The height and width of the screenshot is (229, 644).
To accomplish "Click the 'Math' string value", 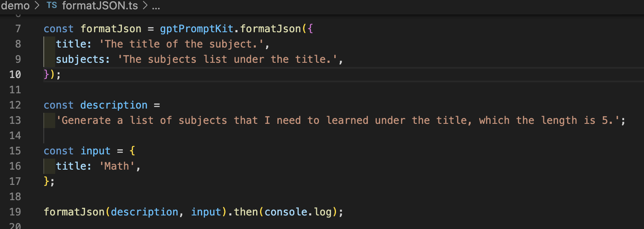I will click(x=117, y=166).
